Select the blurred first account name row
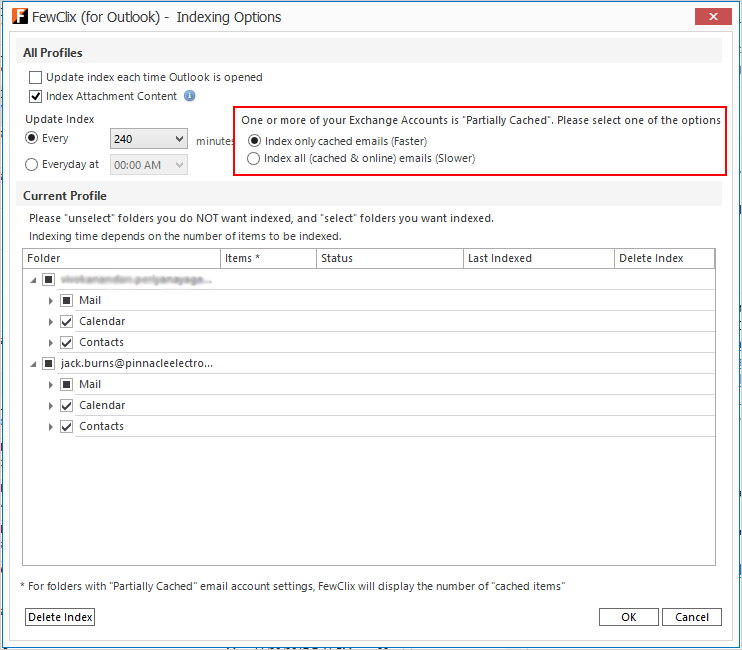 click(x=136, y=280)
